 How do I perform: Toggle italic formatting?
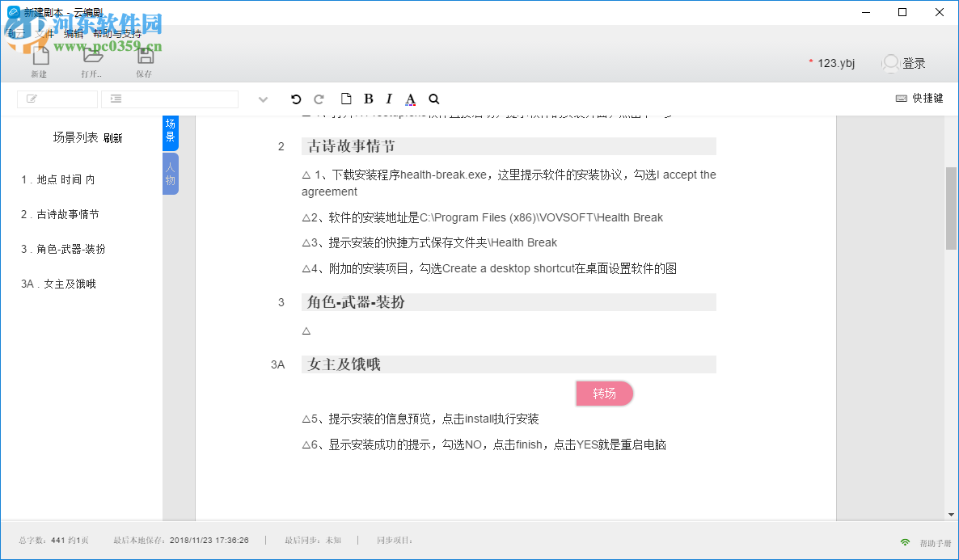point(389,98)
